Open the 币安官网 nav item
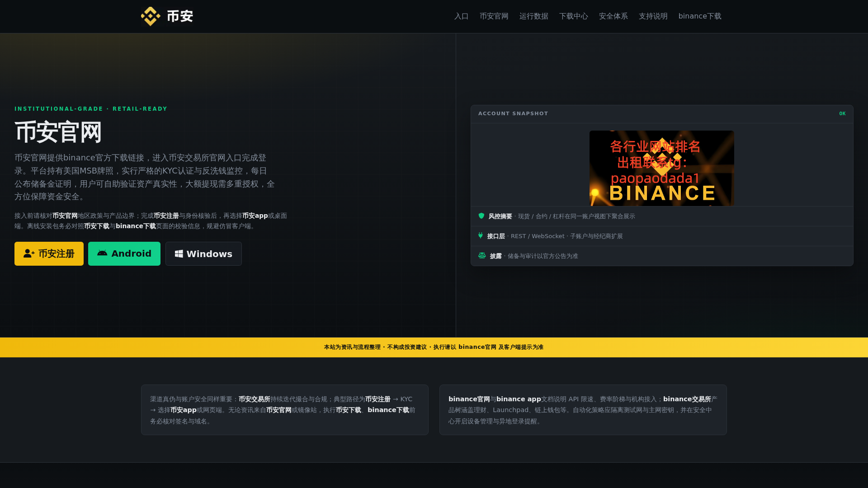 [494, 16]
